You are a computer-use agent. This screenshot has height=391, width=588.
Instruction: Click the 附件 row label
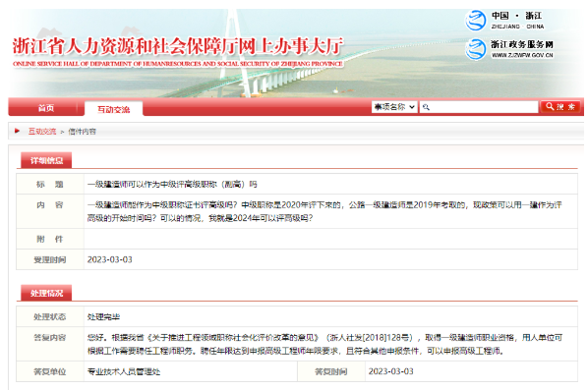point(50,239)
